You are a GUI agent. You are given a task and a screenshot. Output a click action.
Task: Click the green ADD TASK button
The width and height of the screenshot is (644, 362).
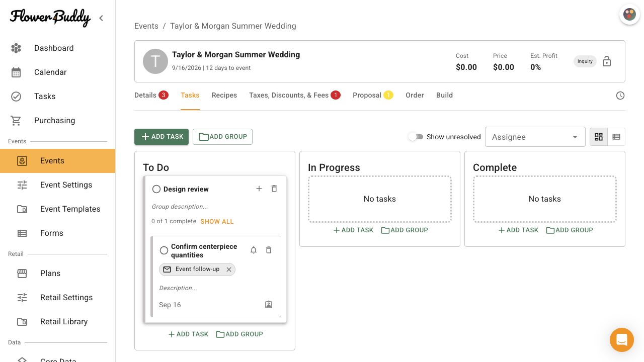[x=162, y=137]
